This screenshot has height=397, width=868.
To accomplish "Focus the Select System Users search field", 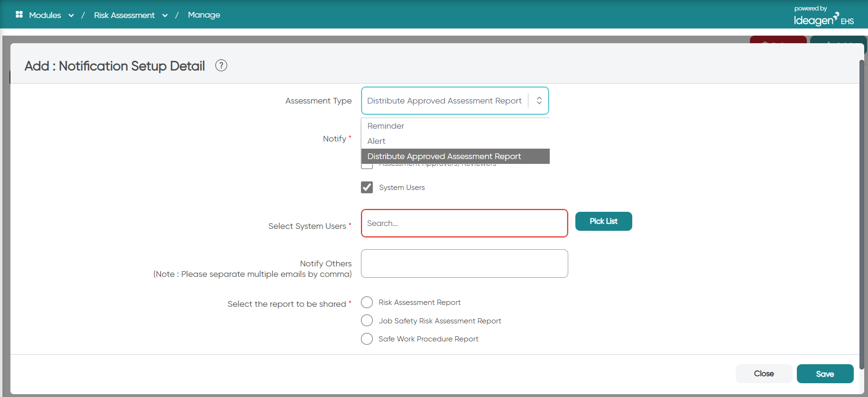I will (464, 223).
